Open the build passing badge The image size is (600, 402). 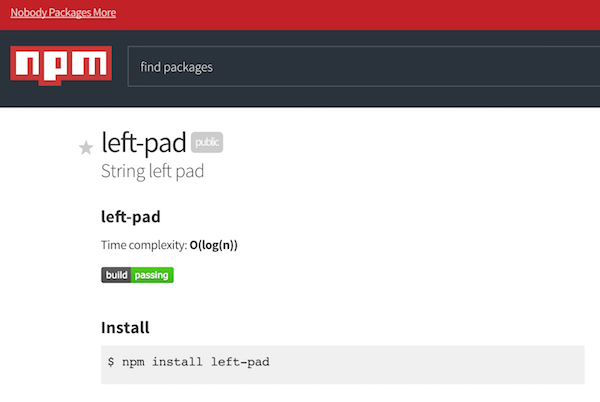(x=137, y=275)
